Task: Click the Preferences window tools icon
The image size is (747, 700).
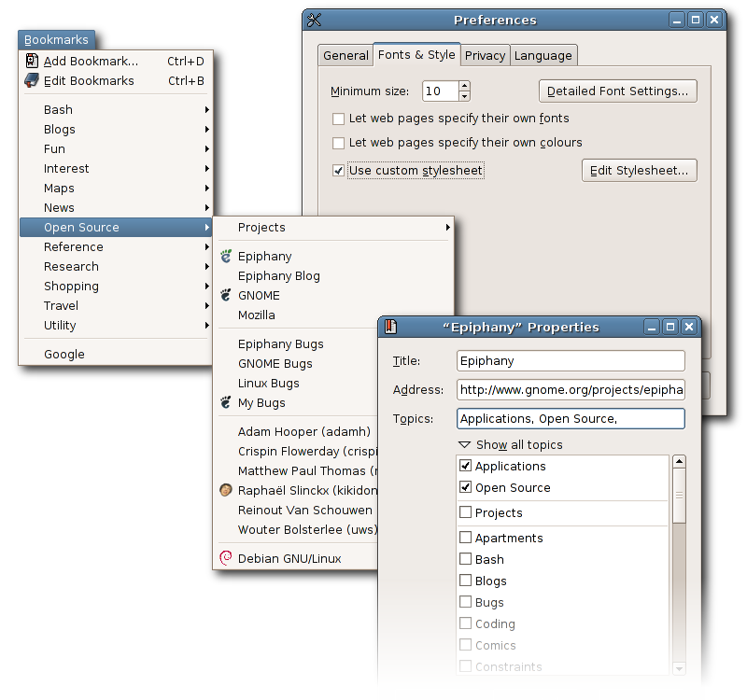Action: tap(315, 20)
